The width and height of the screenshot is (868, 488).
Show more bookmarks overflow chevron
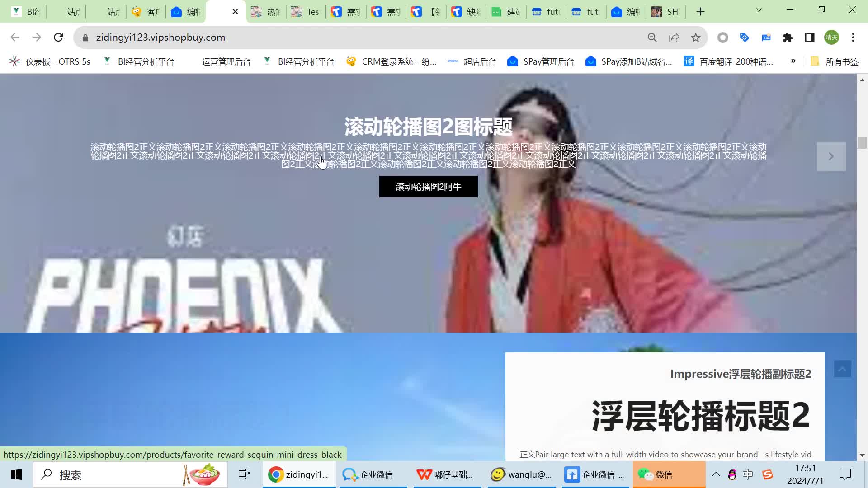pyautogui.click(x=793, y=61)
